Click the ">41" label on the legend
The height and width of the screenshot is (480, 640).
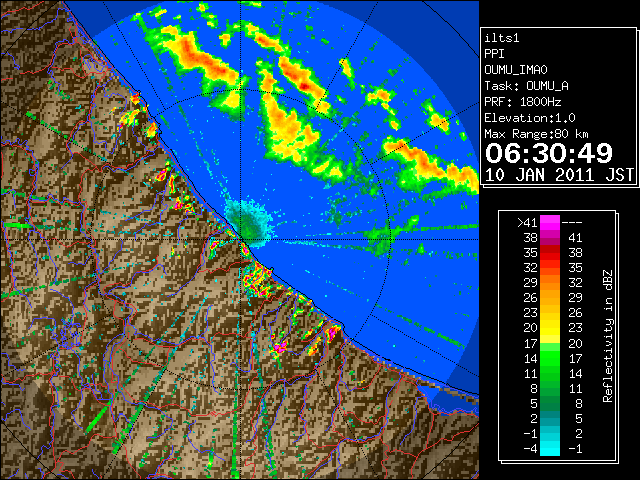coord(527,223)
